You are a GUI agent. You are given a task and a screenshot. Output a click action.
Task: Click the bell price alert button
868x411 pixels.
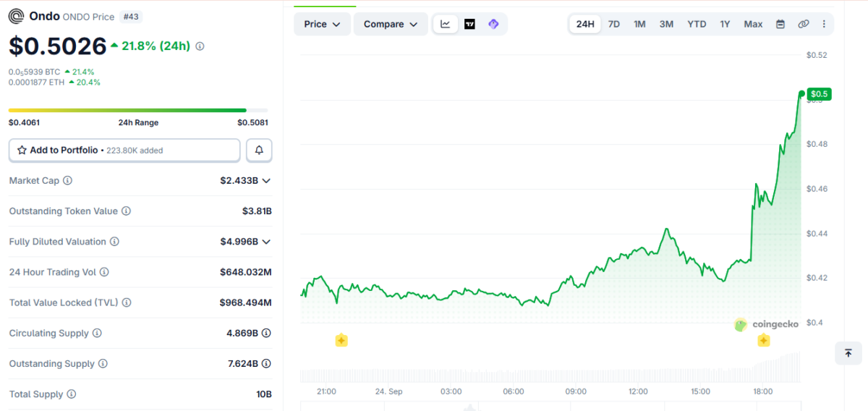pos(259,151)
